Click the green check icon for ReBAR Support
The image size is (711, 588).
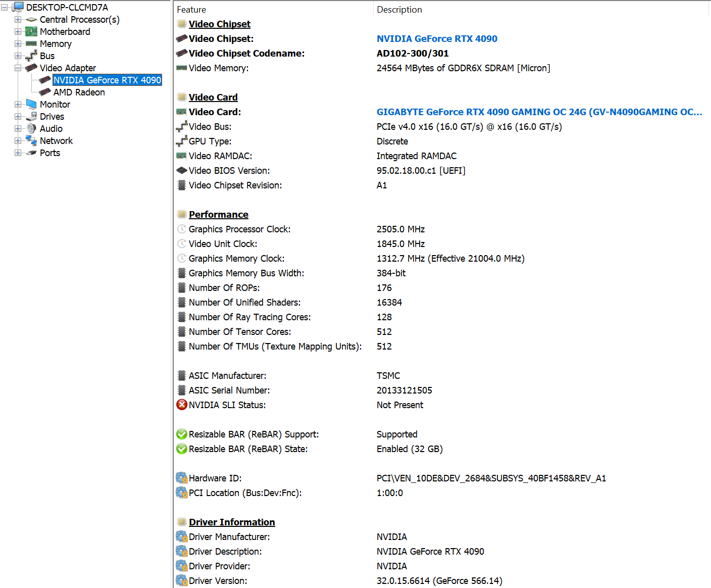coord(182,434)
